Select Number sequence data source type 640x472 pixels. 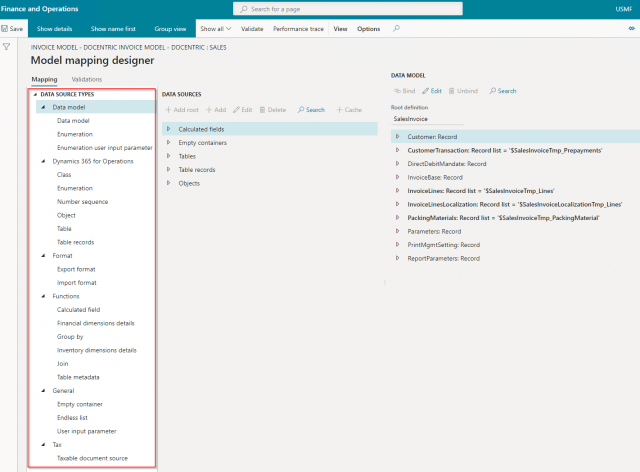tap(82, 202)
